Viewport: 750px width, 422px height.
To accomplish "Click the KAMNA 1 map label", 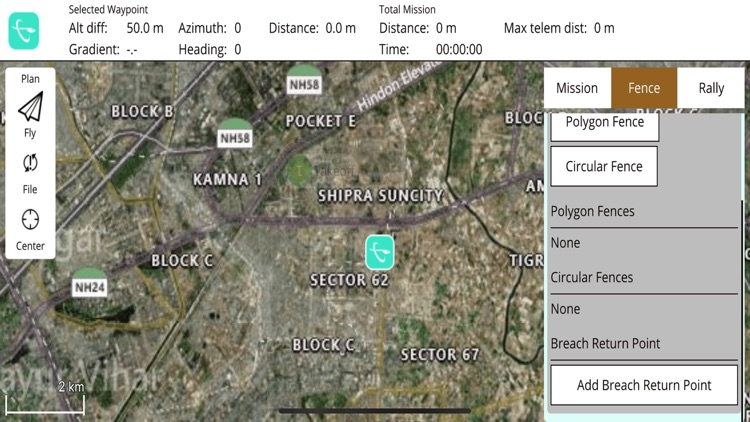I will pyautogui.click(x=227, y=179).
